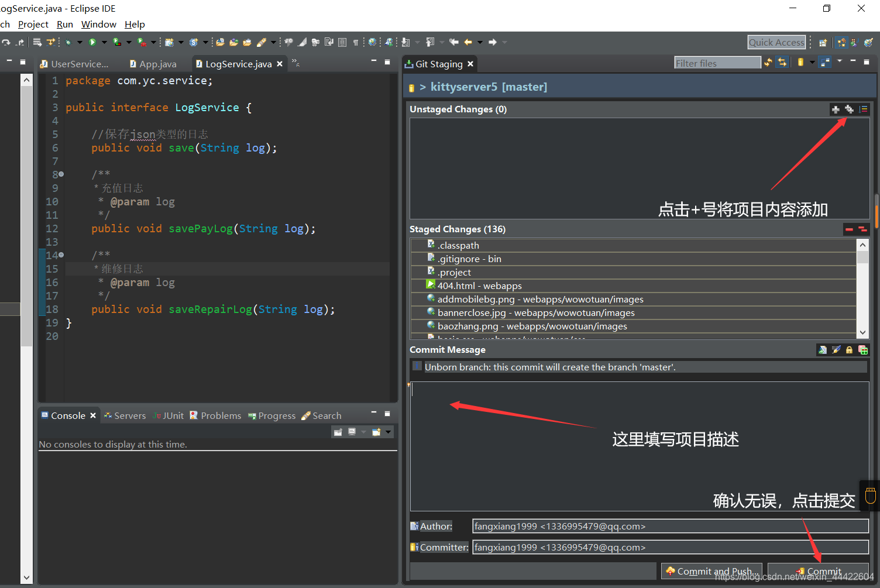Toggle Link with Editor and Selection in Git Staging
880x588 pixels.
(782, 62)
